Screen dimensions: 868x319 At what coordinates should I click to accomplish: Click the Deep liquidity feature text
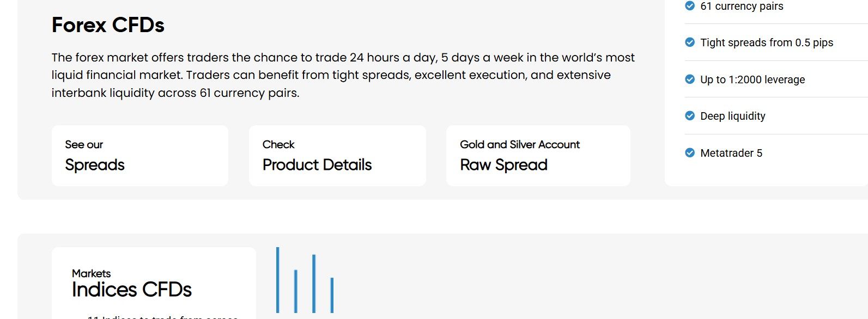point(732,116)
